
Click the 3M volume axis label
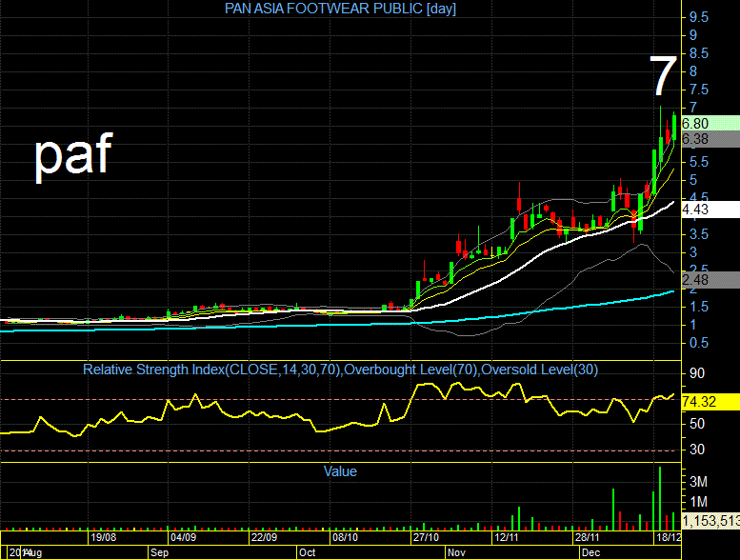(698, 482)
